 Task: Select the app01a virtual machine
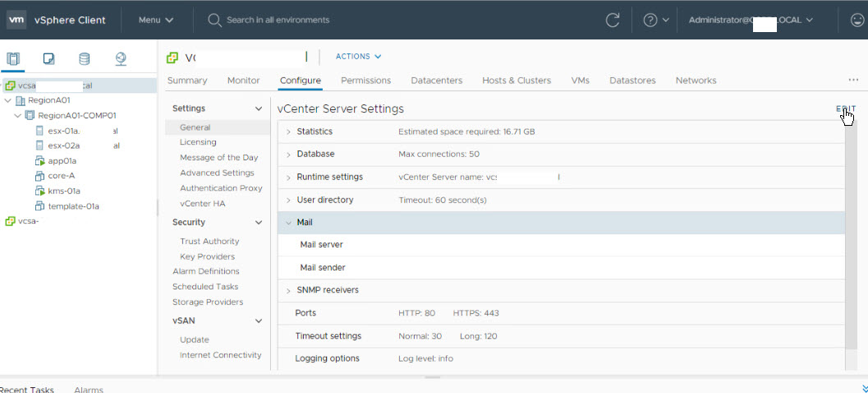coord(62,161)
